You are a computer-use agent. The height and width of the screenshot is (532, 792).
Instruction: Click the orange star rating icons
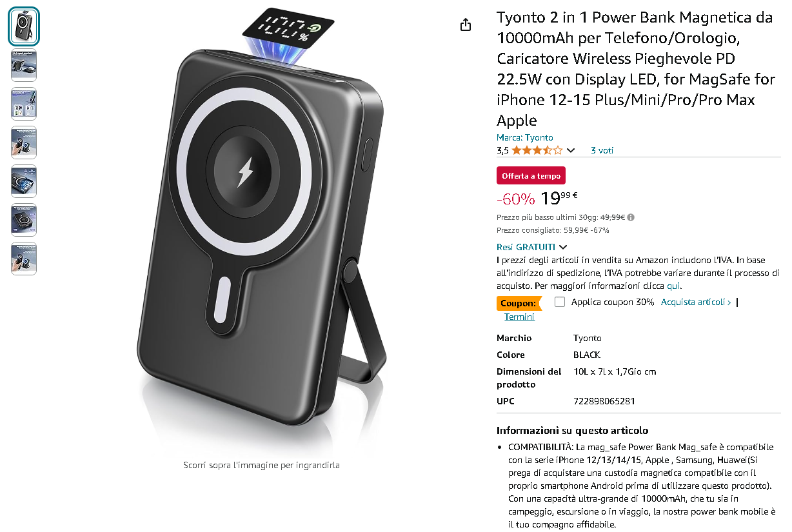tap(537, 151)
